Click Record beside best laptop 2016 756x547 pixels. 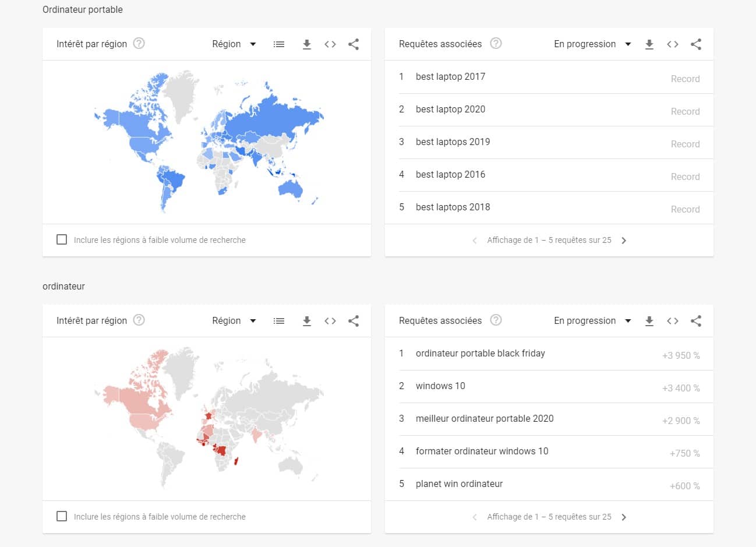coord(685,177)
